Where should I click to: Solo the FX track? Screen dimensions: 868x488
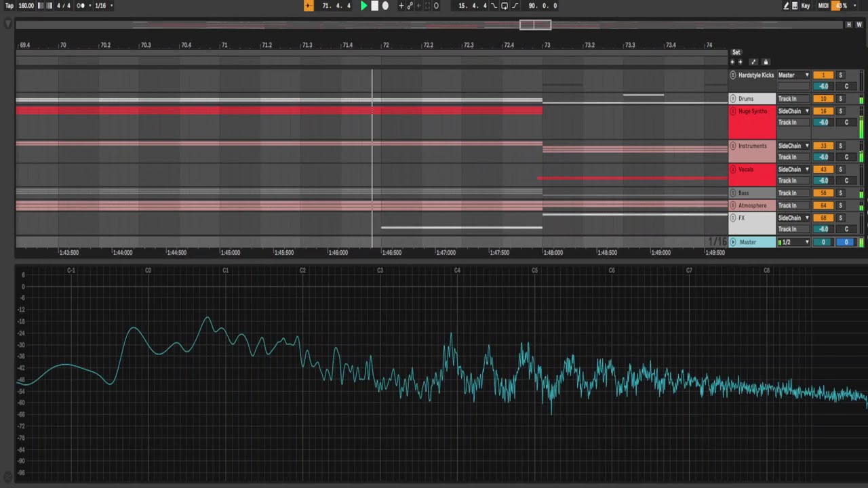840,218
